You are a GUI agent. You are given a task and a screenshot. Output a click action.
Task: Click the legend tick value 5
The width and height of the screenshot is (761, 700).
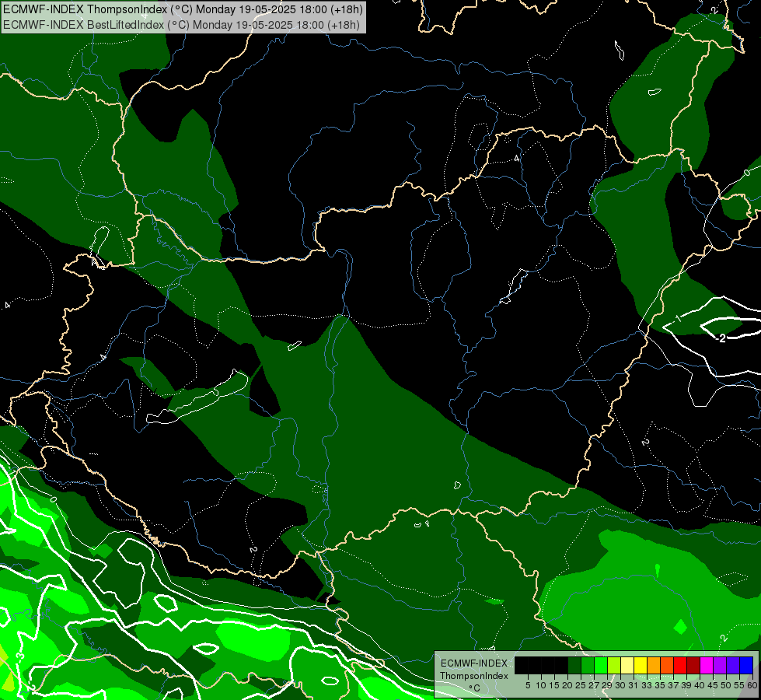point(528,685)
